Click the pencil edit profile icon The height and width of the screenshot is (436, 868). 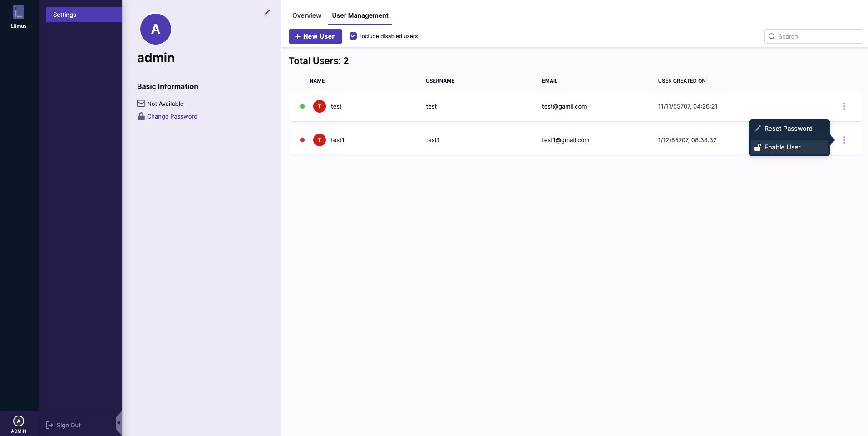pyautogui.click(x=267, y=13)
